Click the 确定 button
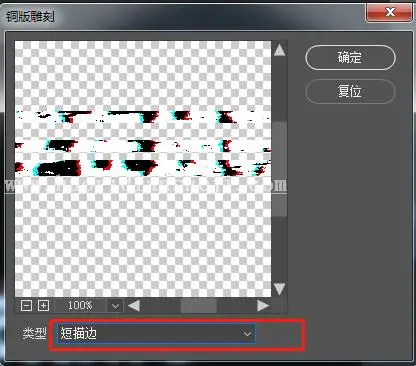416x366 pixels. 350,58
